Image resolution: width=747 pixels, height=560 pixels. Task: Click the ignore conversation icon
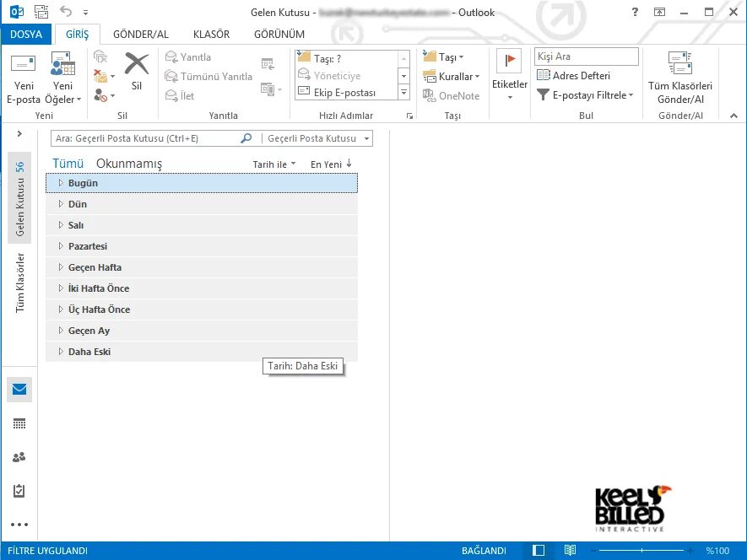(x=100, y=57)
